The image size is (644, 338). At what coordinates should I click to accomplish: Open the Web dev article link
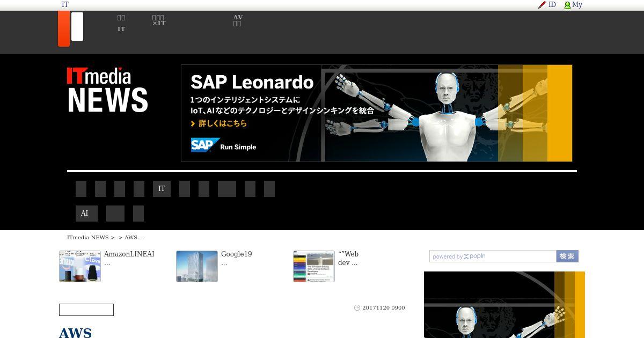[x=348, y=259]
